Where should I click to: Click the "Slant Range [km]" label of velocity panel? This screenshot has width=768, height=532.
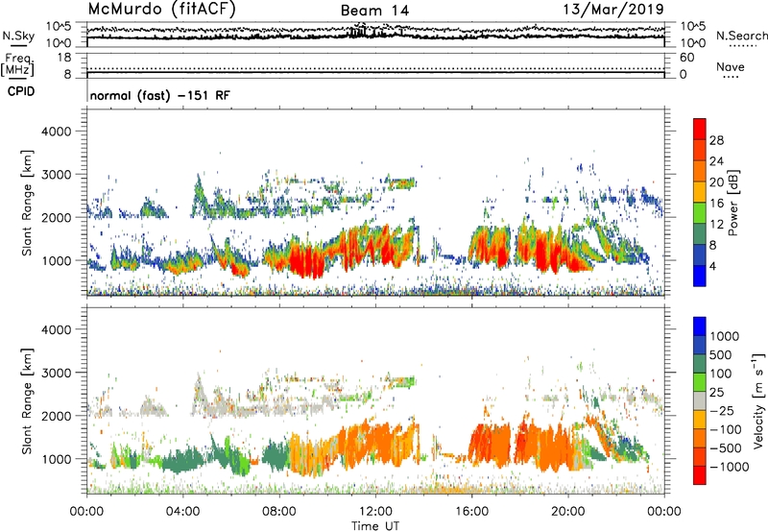tap(27, 401)
